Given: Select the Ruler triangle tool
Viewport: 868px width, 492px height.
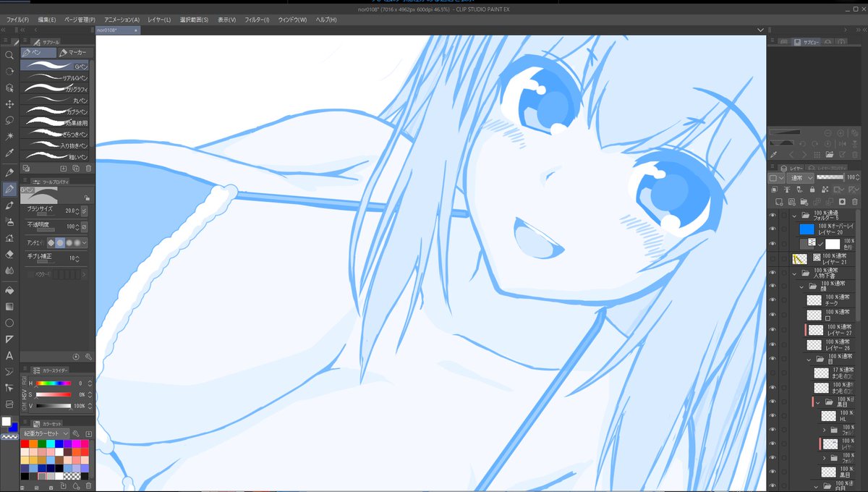Looking at the screenshot, I should tap(9, 339).
